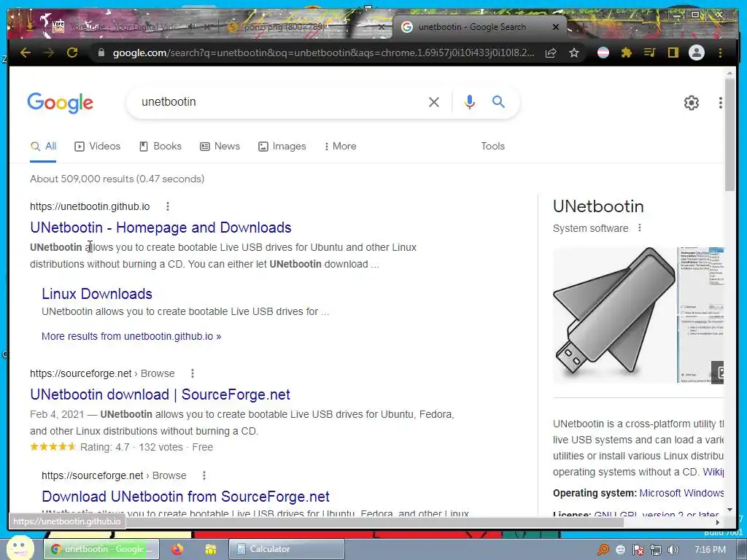Launch Firefox from the taskbar

178,549
